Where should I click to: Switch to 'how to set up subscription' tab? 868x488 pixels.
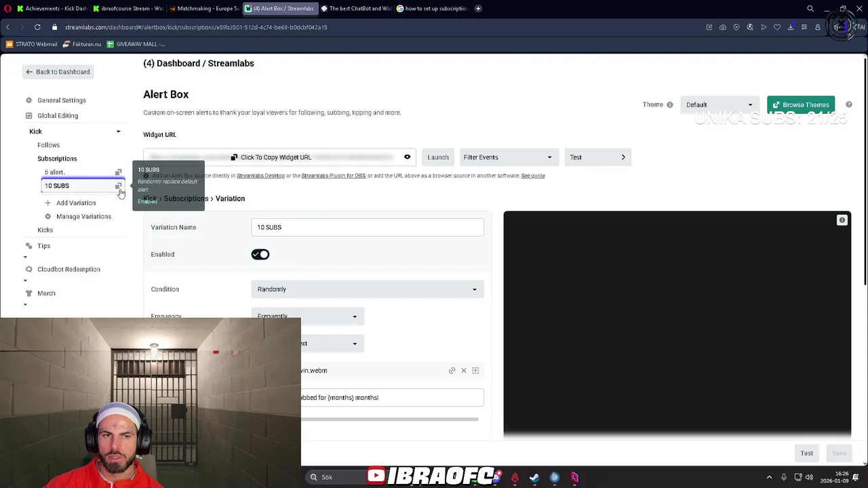click(432, 9)
